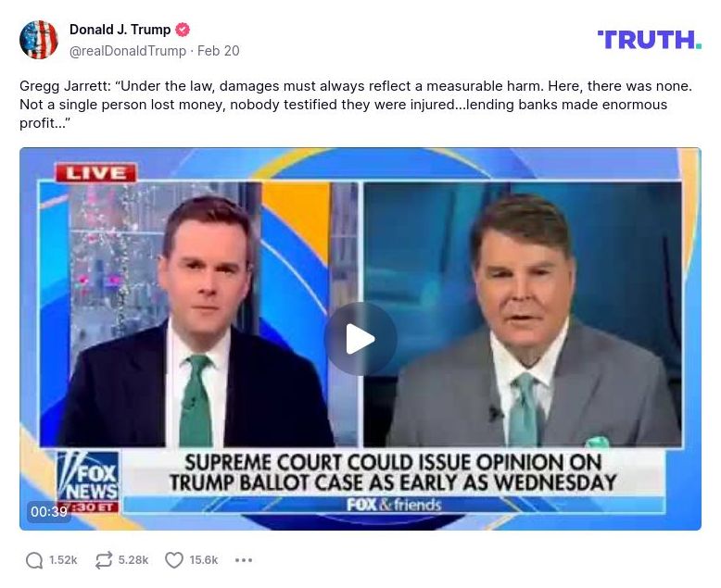Click the Gregg Jarrett quote post text

click(x=356, y=105)
